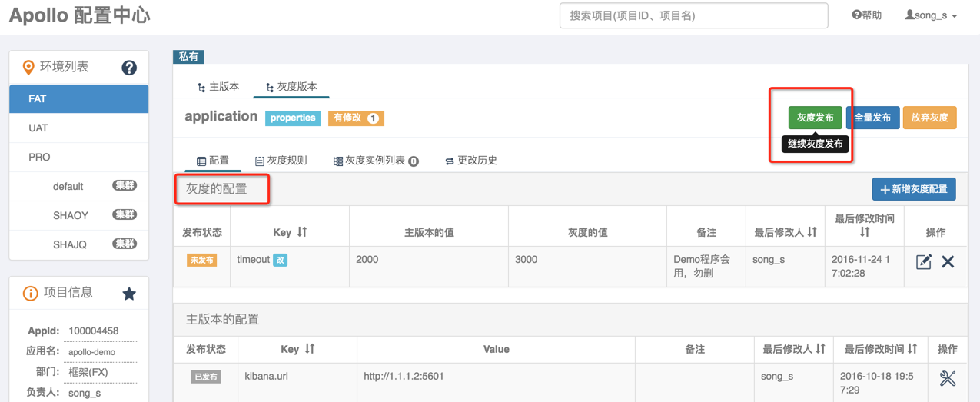Click the timeout key cell
The width and height of the screenshot is (980, 402).
point(254,260)
